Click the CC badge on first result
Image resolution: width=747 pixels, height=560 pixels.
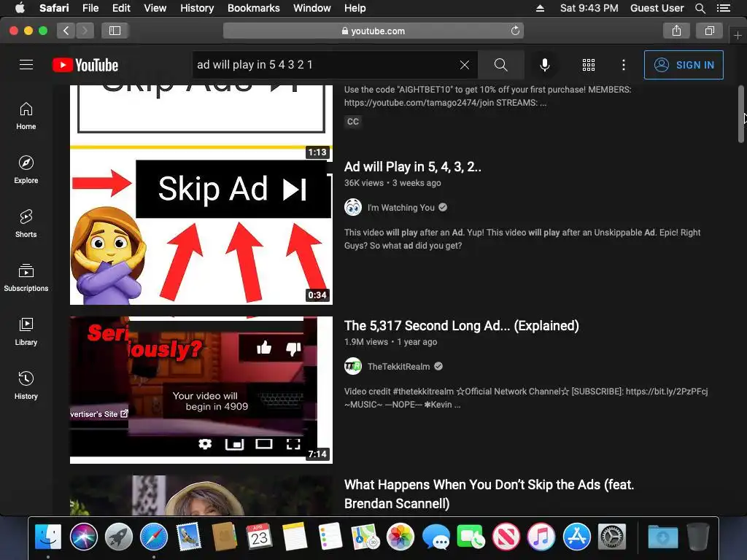coord(353,122)
